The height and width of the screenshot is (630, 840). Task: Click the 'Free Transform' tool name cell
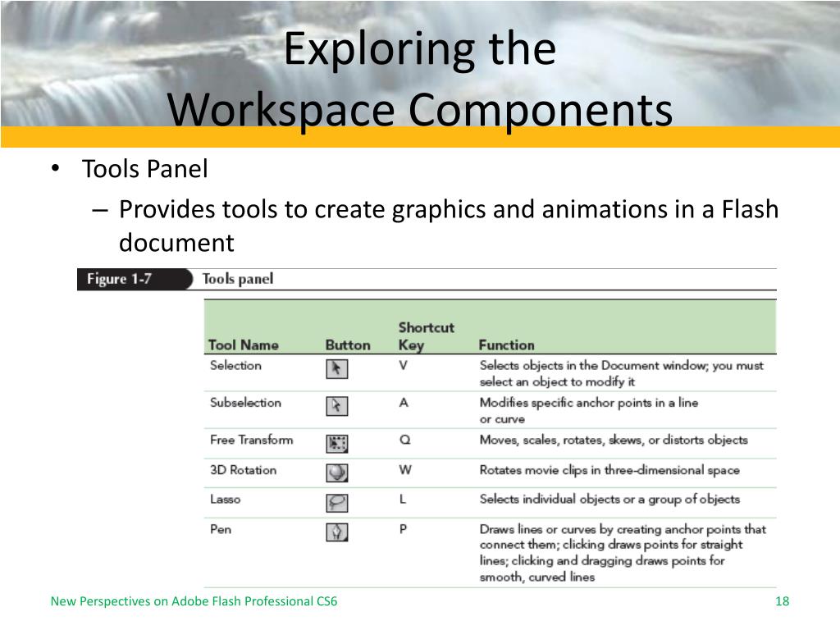click(x=251, y=440)
